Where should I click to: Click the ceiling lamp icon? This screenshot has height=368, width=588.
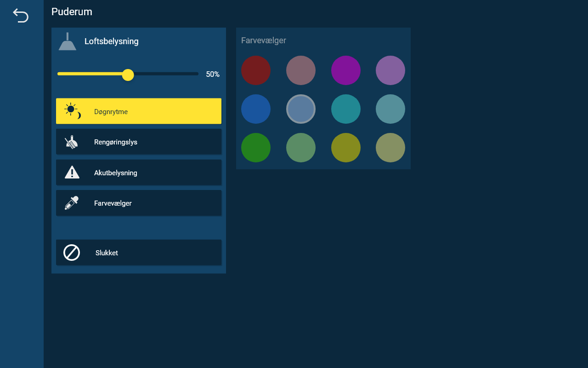[x=68, y=42]
